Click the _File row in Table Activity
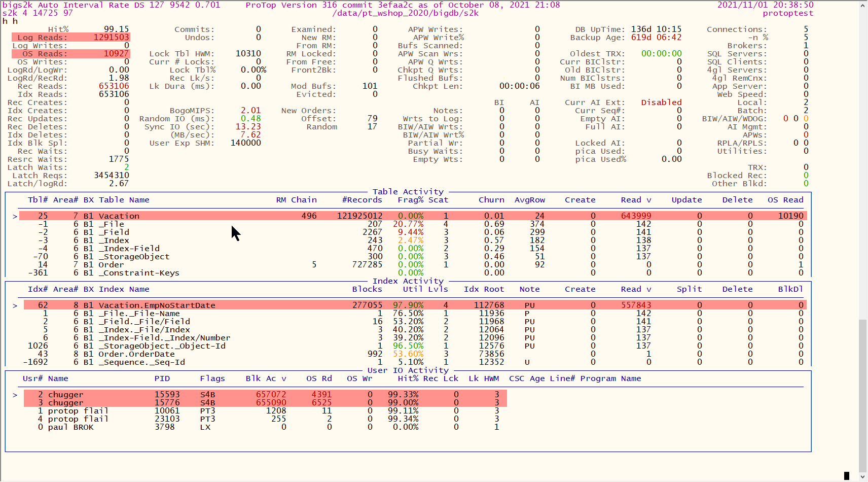Image resolution: width=868 pixels, height=482 pixels. coord(413,224)
